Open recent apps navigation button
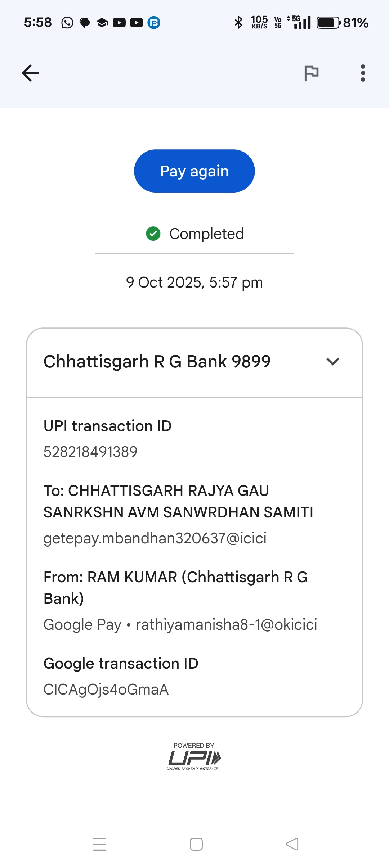 point(100,844)
